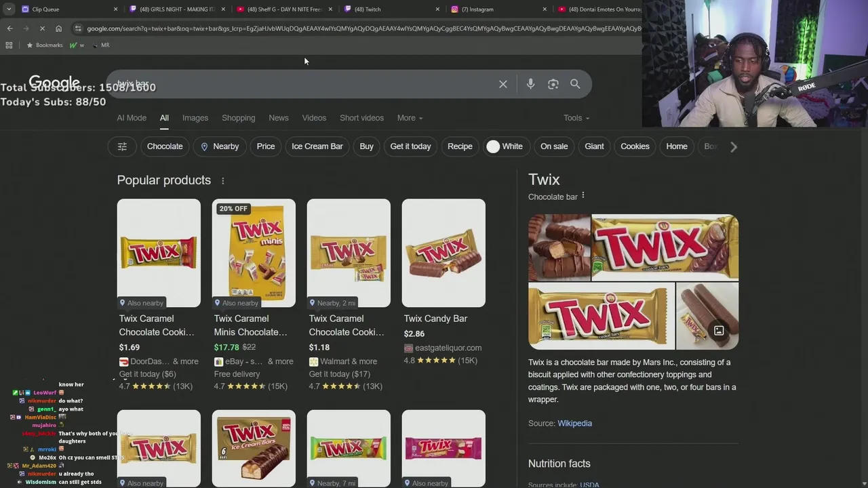Expand the Tools dropdown
Viewport: 868px width, 488px height.
point(576,118)
